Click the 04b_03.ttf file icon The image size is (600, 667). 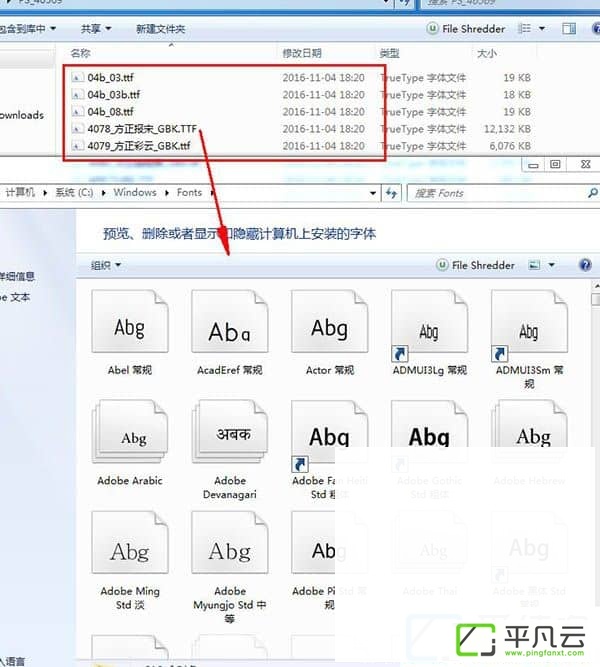tap(77, 77)
